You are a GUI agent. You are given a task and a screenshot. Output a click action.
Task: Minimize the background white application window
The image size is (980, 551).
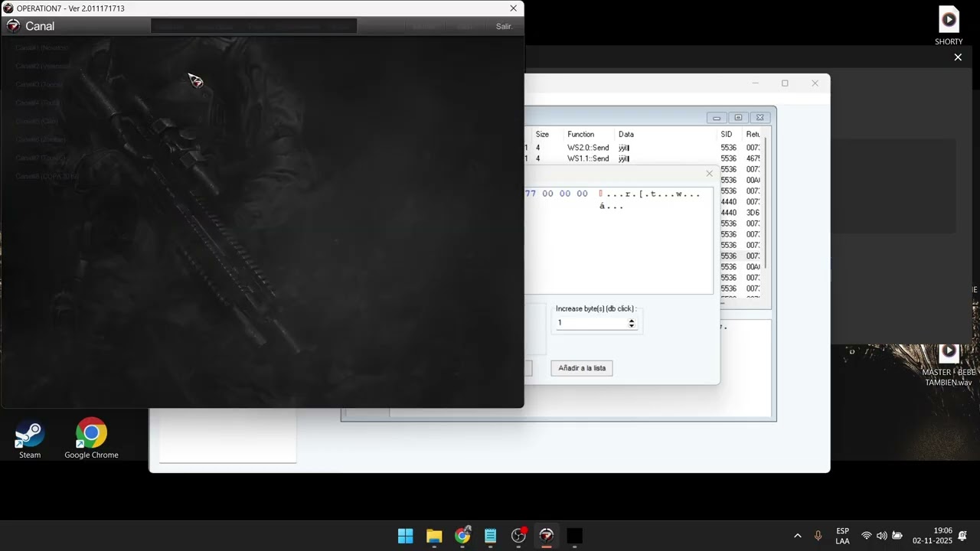[756, 83]
